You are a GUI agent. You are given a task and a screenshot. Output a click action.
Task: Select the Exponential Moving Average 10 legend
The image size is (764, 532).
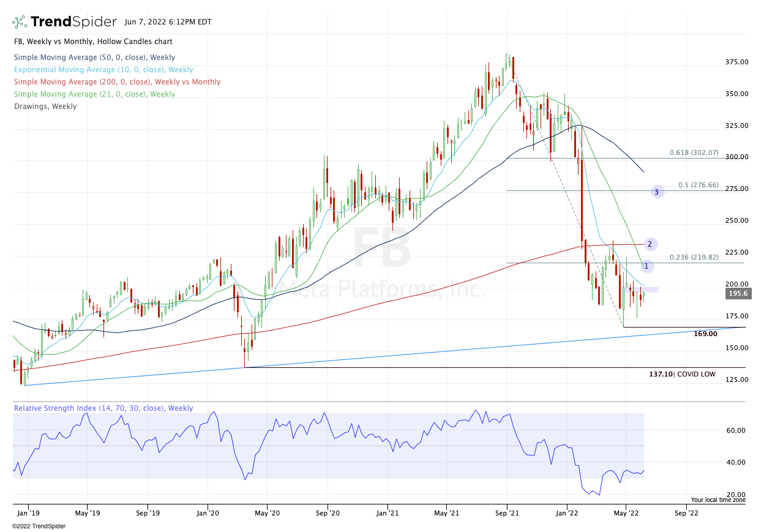[x=103, y=70]
